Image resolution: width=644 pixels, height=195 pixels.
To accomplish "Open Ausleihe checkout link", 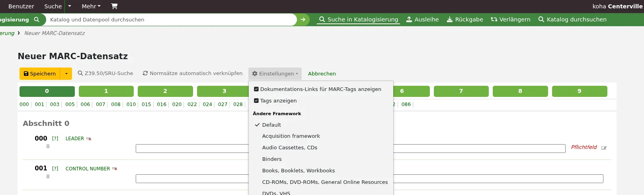I will click(x=422, y=19).
